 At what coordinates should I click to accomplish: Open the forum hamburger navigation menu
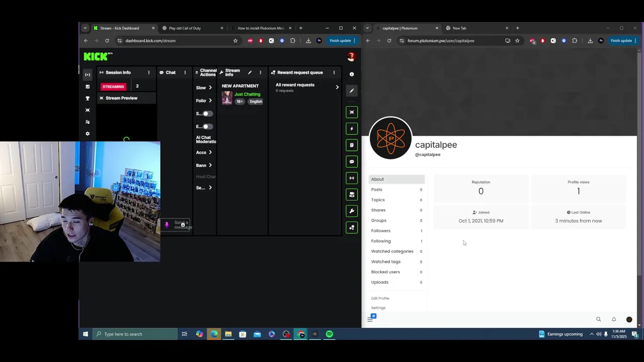(371, 319)
